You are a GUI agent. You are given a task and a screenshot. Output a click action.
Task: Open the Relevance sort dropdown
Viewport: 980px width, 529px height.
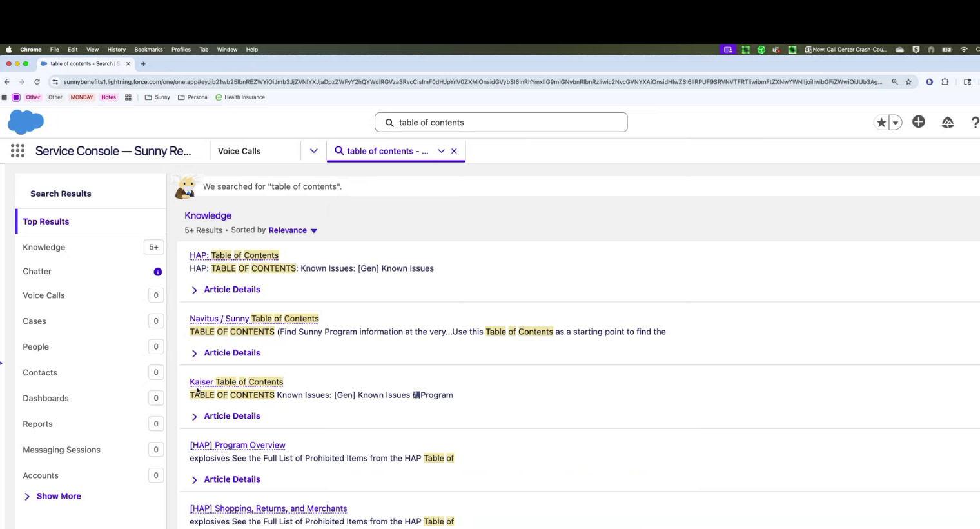(293, 230)
